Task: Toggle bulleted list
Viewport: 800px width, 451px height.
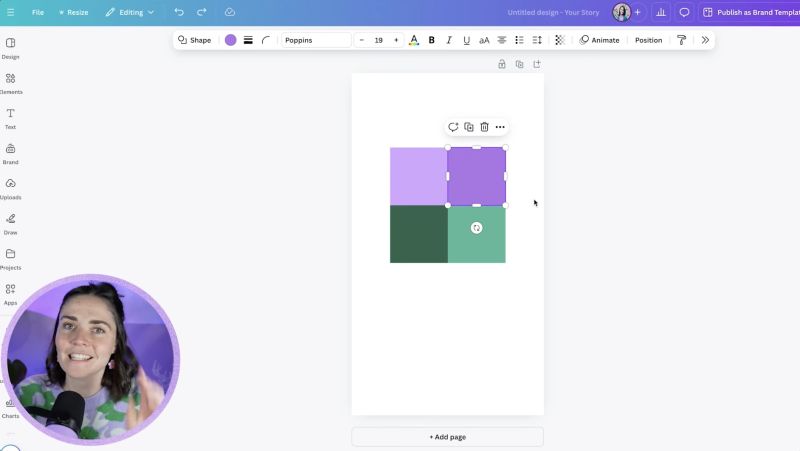Action: (519, 40)
